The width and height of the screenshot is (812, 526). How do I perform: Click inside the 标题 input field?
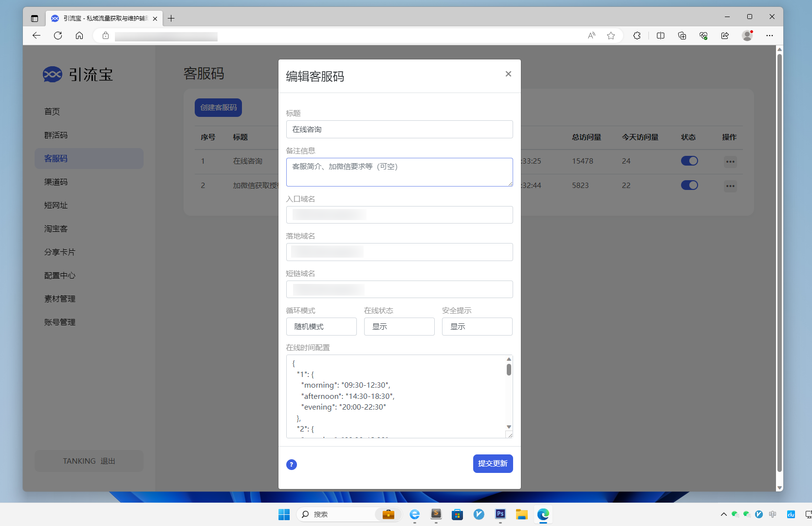tap(399, 129)
